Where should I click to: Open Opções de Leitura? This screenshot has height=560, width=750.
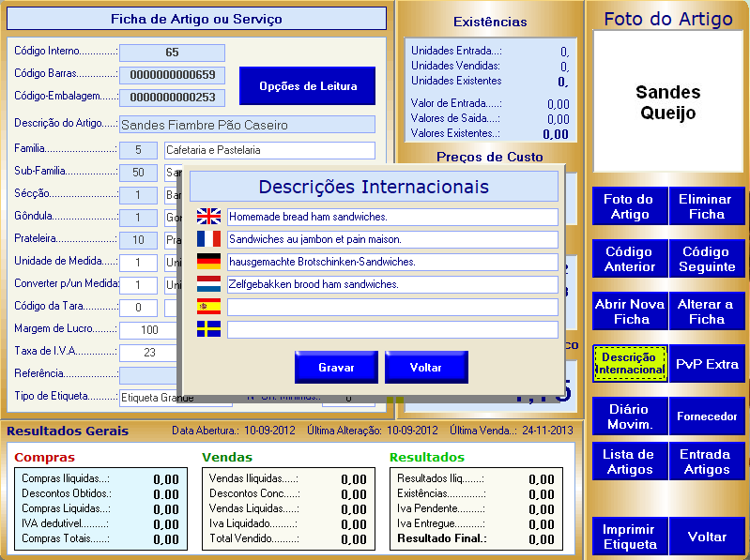307,86
